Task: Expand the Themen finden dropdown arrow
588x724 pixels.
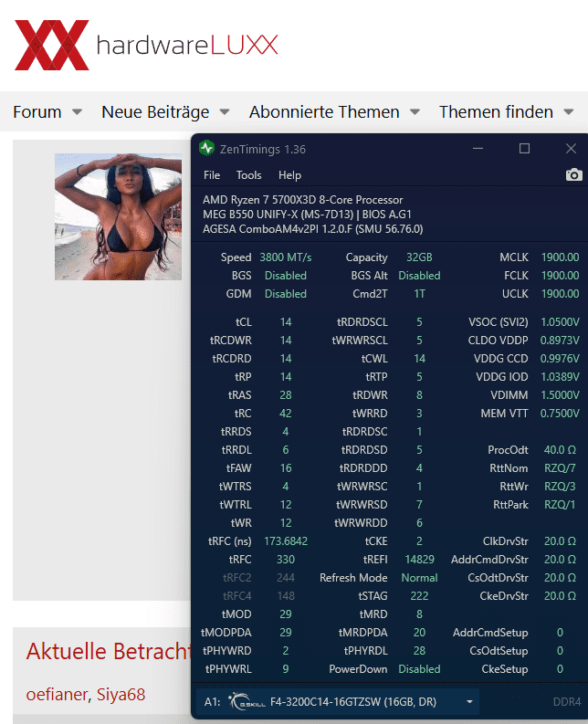Action: coord(569,111)
